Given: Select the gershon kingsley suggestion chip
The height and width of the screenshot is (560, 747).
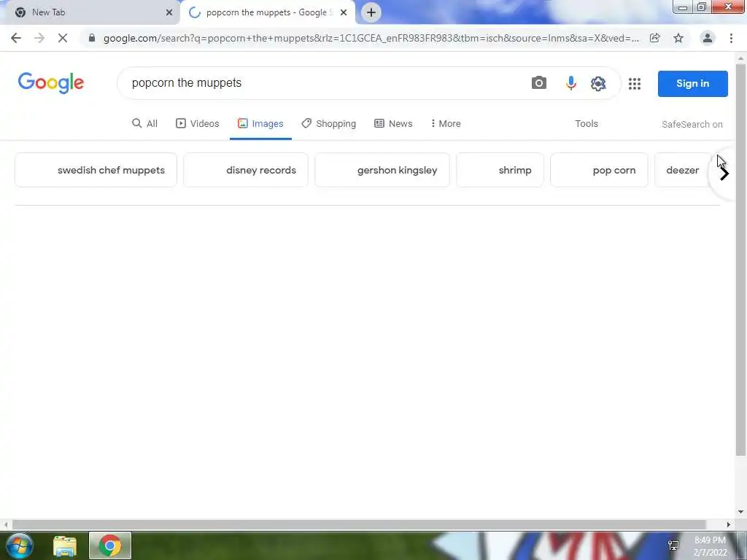Looking at the screenshot, I should (x=382, y=170).
